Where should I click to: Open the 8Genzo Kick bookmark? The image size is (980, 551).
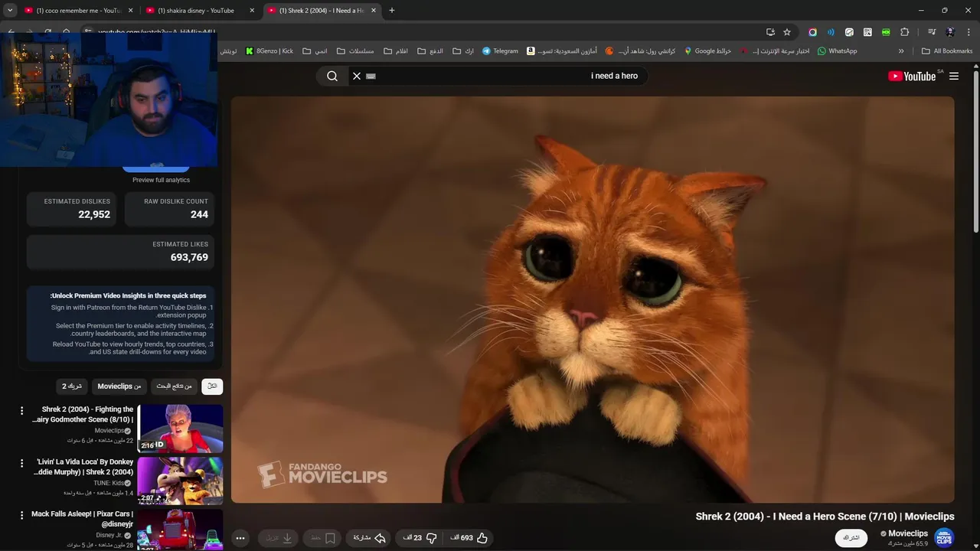269,51
